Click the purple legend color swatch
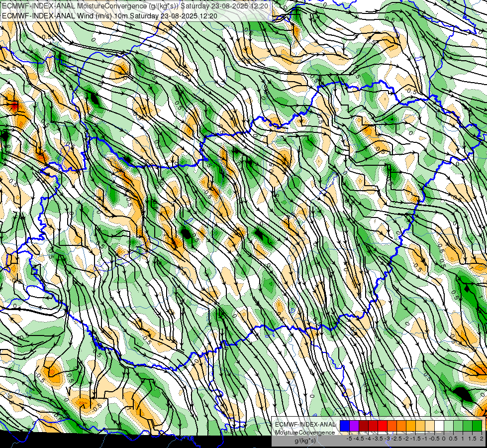Image resolution: width=487 pixels, height=448 pixels. click(354, 426)
